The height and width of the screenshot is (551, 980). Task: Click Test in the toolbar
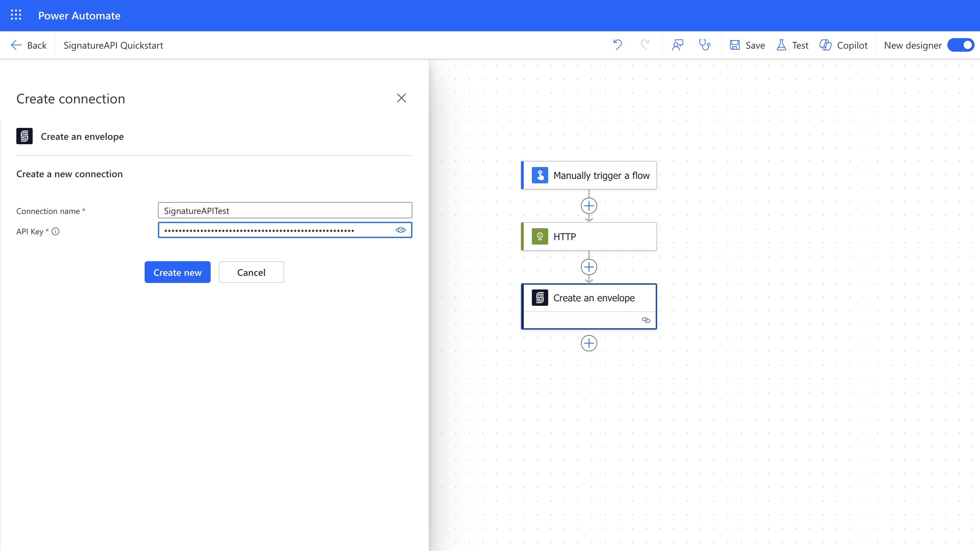pyautogui.click(x=793, y=45)
